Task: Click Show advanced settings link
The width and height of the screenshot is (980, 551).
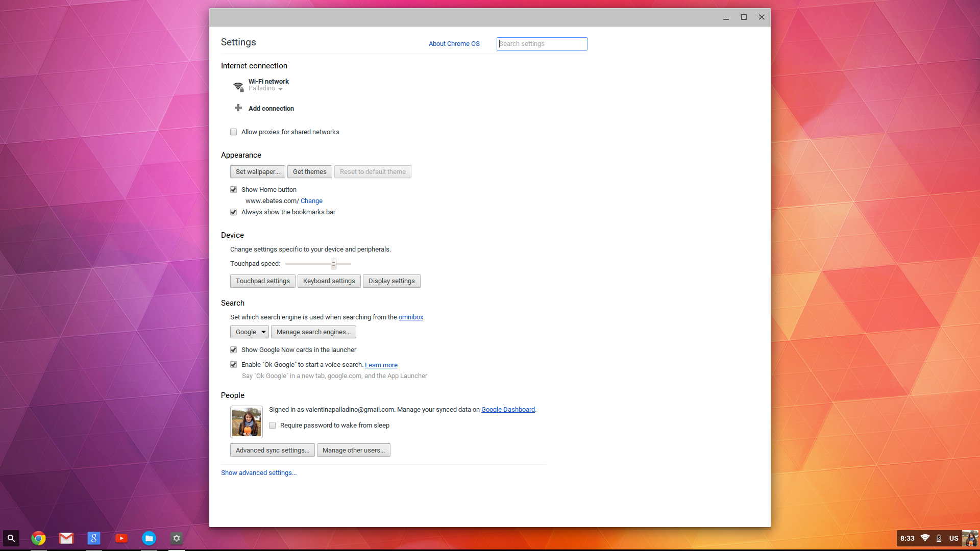Action: tap(258, 472)
